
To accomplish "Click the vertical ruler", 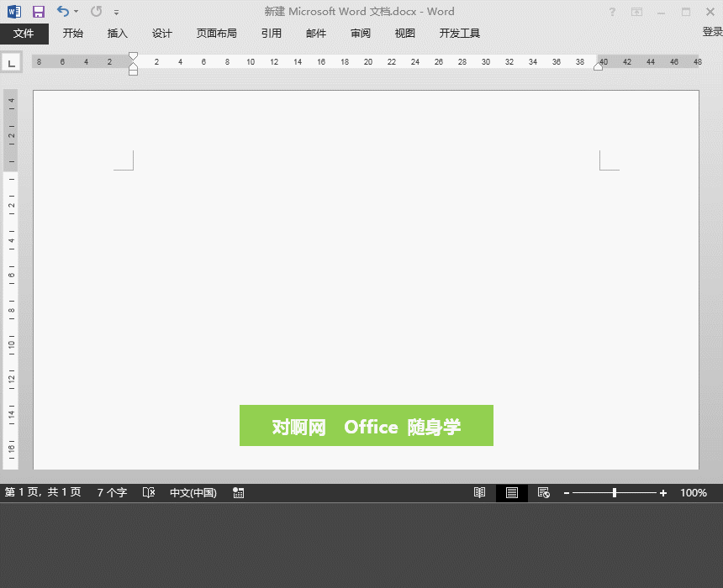I will [x=11, y=279].
